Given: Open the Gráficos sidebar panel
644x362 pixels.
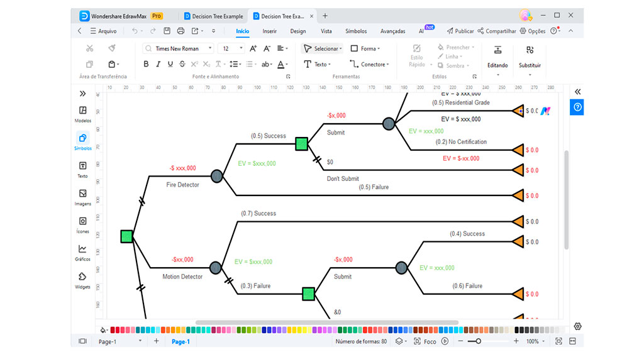Looking at the screenshot, I should coord(82,253).
